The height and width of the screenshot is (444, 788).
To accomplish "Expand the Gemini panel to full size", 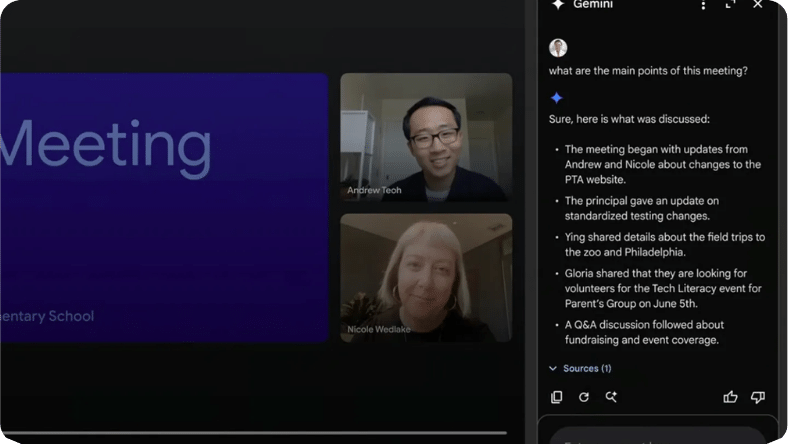I will tap(730, 4).
